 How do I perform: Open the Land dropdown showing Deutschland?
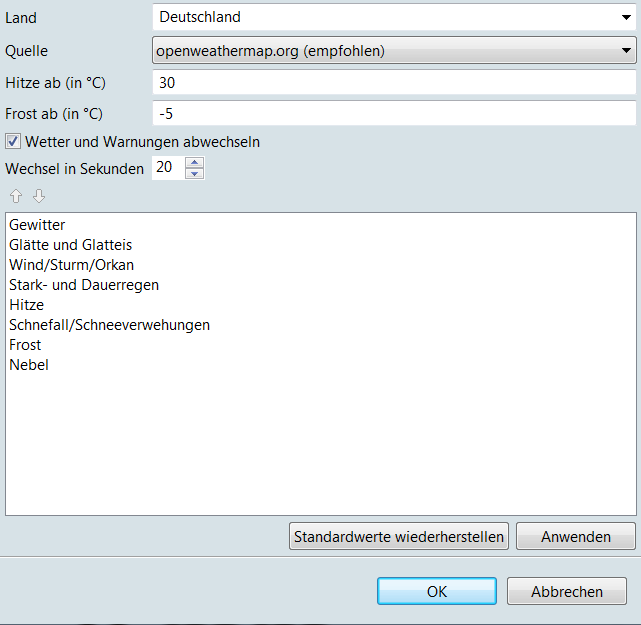click(394, 17)
